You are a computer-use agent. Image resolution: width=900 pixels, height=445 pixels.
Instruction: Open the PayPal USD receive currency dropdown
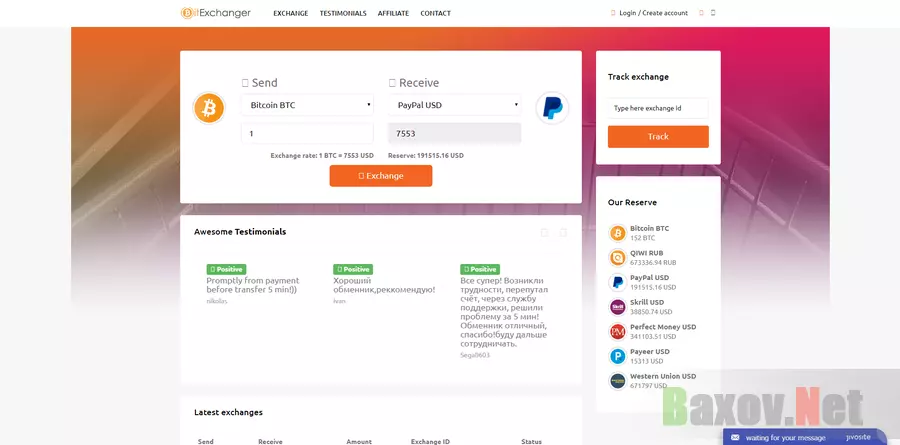pyautogui.click(x=455, y=105)
